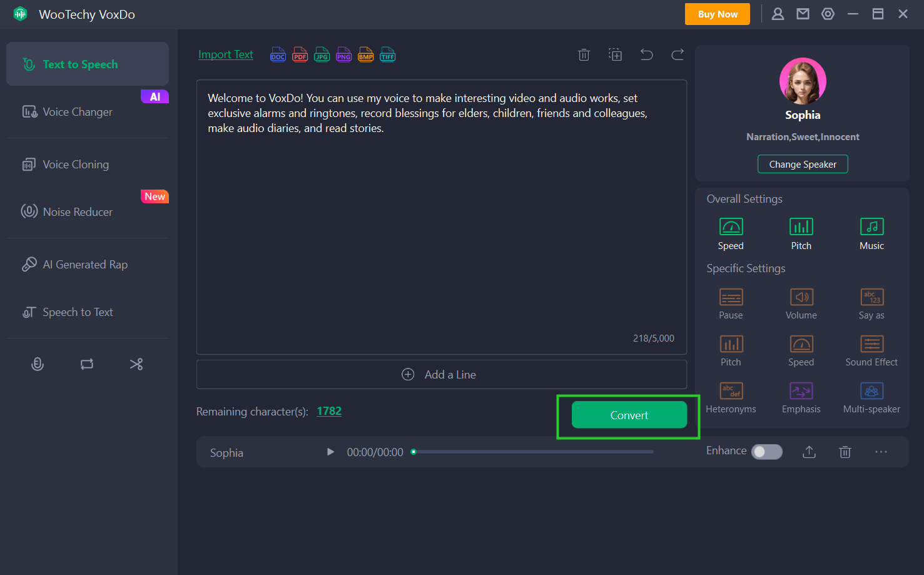Adjust overall Speed setting

click(x=731, y=233)
